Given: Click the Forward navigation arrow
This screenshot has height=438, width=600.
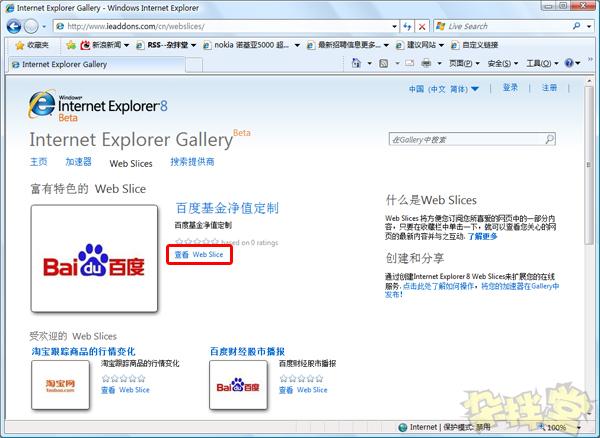Looking at the screenshot, I should point(31,26).
